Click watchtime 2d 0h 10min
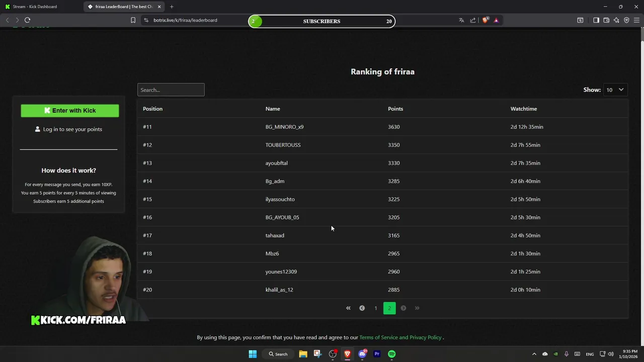This screenshot has width=644, height=362. (x=525, y=290)
